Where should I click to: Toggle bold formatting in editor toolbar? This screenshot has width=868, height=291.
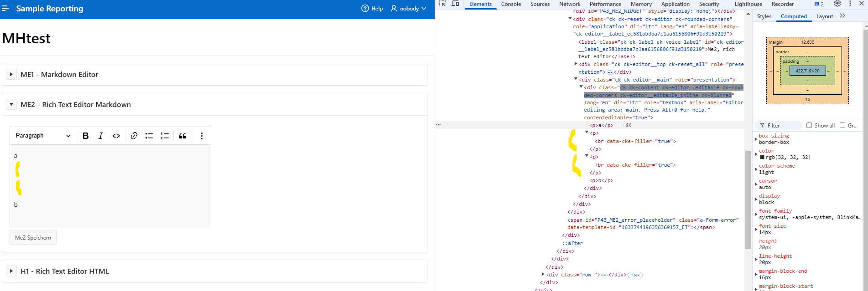(x=86, y=136)
